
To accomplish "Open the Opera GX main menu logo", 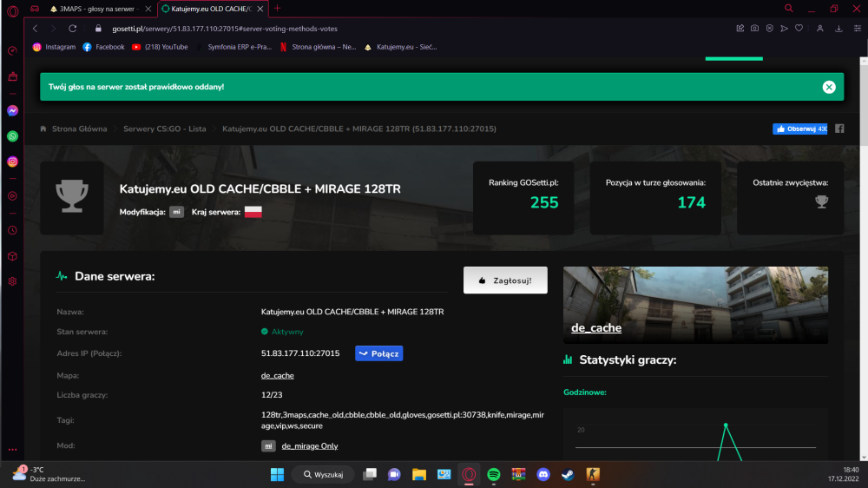I will 13,10.
